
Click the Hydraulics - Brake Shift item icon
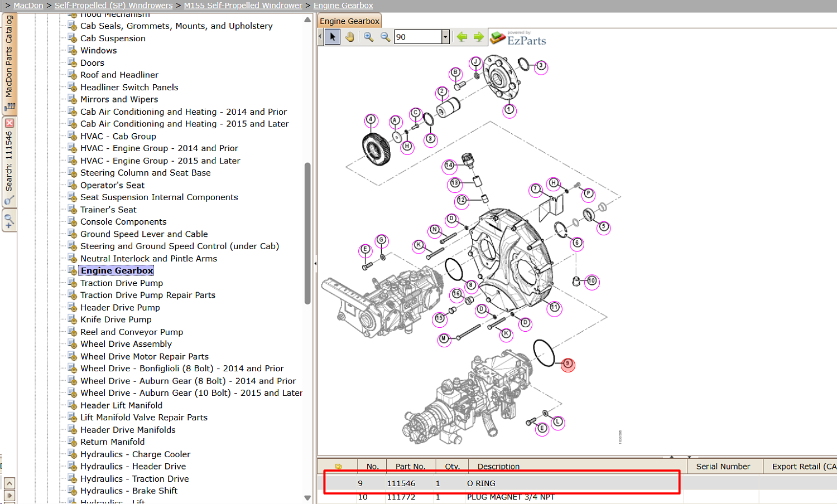coord(72,491)
